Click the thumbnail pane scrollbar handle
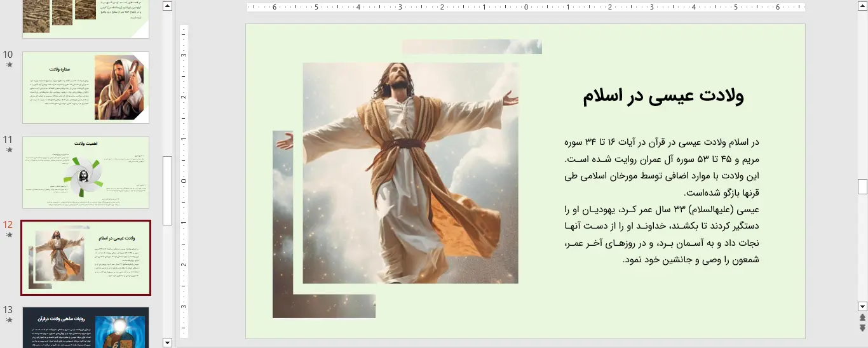Viewport: 868px width, 348px height. 168,191
